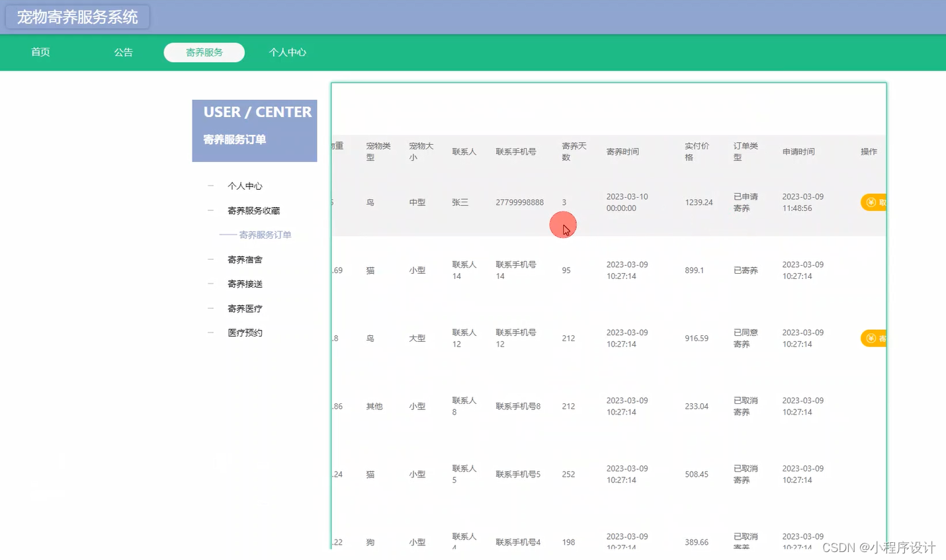Open the 首页 navigation tab

click(x=40, y=52)
